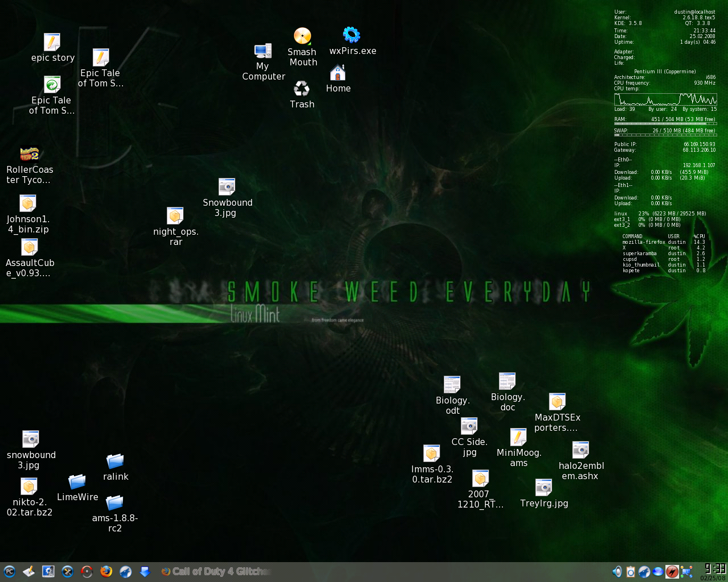Click the date 02/25/08 in panel
Screen dimensions: 728x582
(713, 578)
